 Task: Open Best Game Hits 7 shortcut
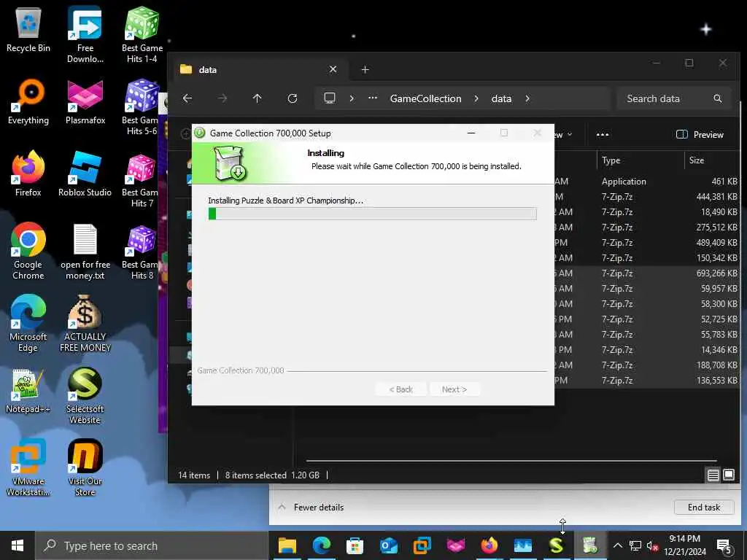(140, 180)
